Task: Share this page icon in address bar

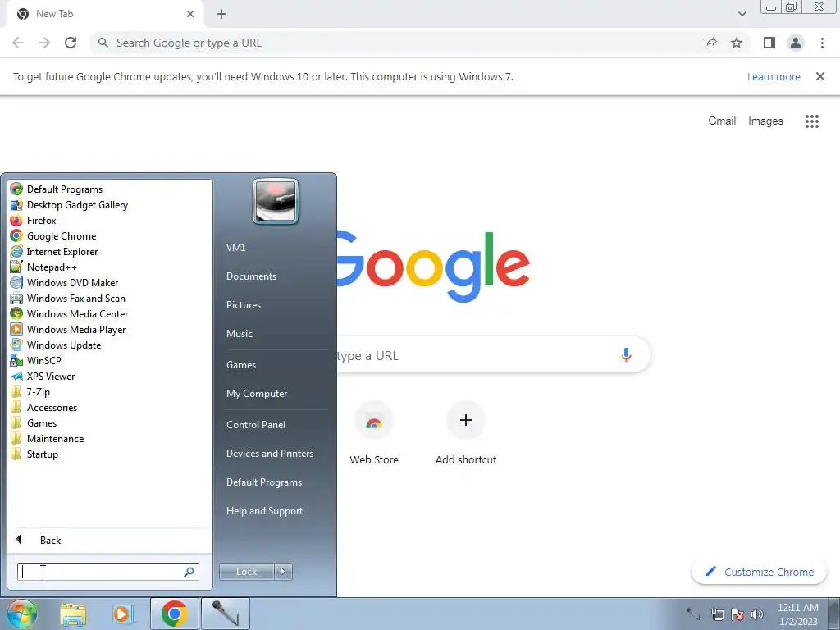Action: coord(710,43)
